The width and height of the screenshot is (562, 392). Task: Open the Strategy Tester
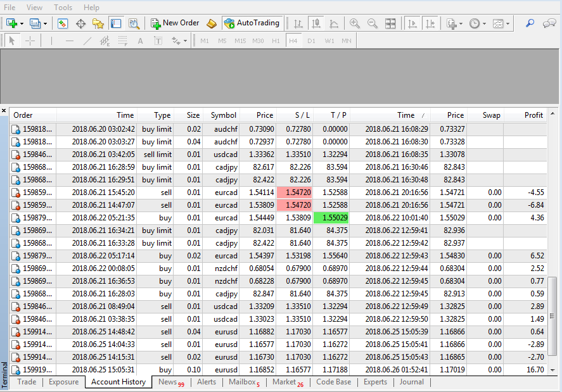[x=134, y=23]
